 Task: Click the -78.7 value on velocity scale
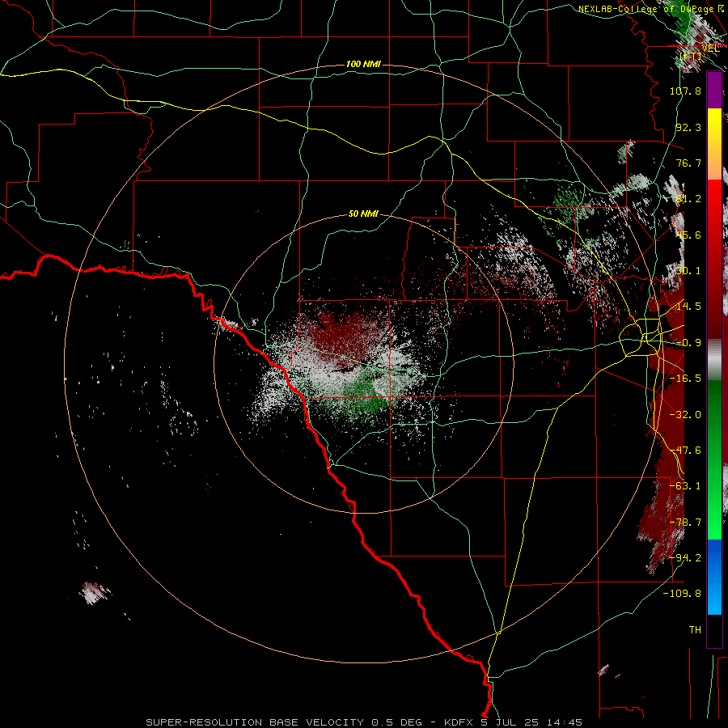(685, 523)
